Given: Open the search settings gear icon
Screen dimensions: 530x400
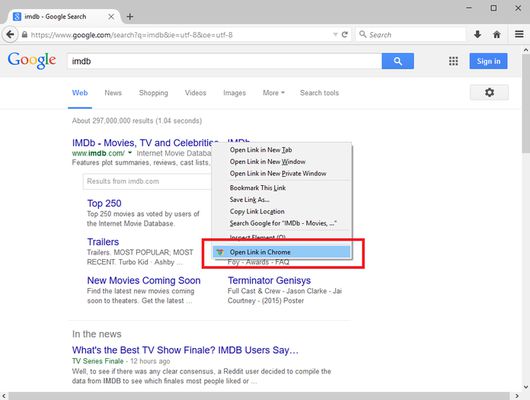Looking at the screenshot, I should pos(489,92).
